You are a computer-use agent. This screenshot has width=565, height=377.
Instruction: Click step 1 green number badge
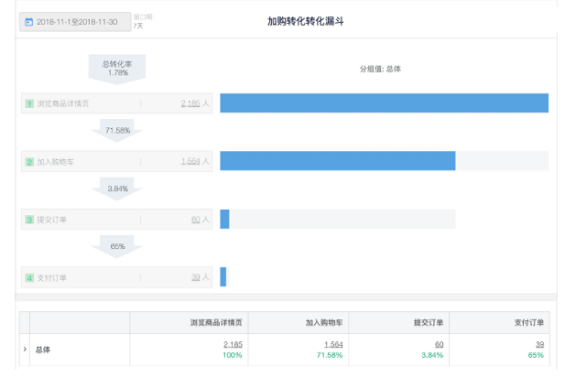coord(30,104)
